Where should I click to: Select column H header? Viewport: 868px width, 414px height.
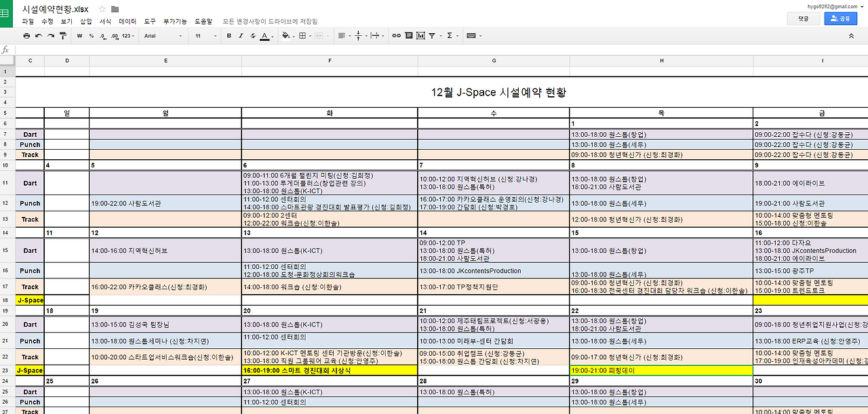point(661,61)
